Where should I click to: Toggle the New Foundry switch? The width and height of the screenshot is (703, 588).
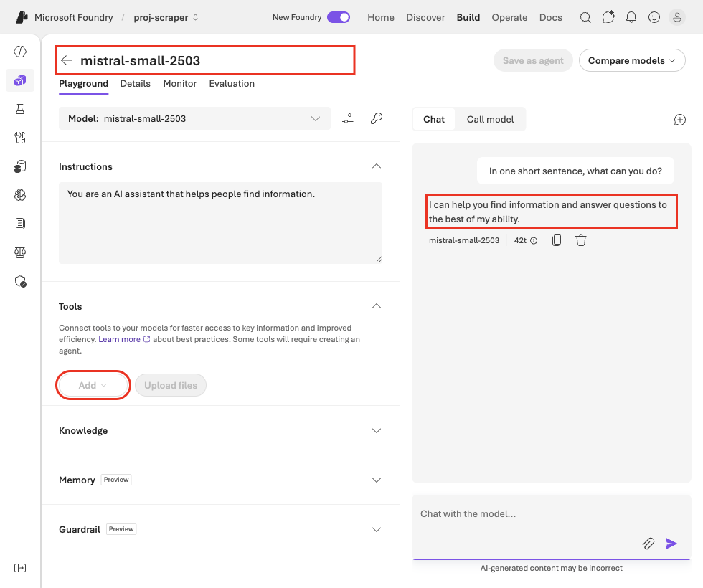(x=339, y=17)
